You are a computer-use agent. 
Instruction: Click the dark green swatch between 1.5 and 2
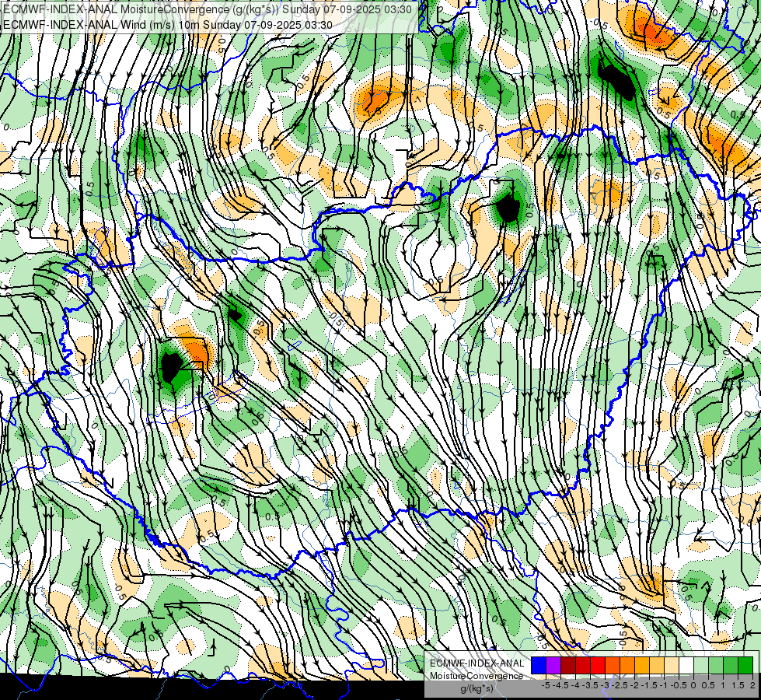pos(746,665)
